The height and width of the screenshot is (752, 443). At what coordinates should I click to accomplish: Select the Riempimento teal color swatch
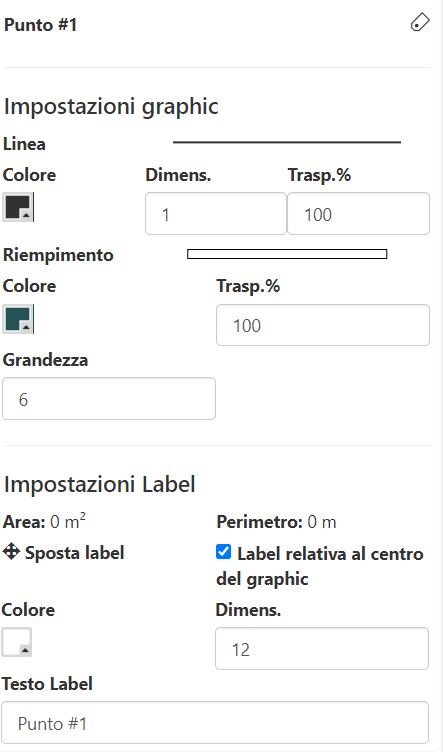click(x=18, y=318)
